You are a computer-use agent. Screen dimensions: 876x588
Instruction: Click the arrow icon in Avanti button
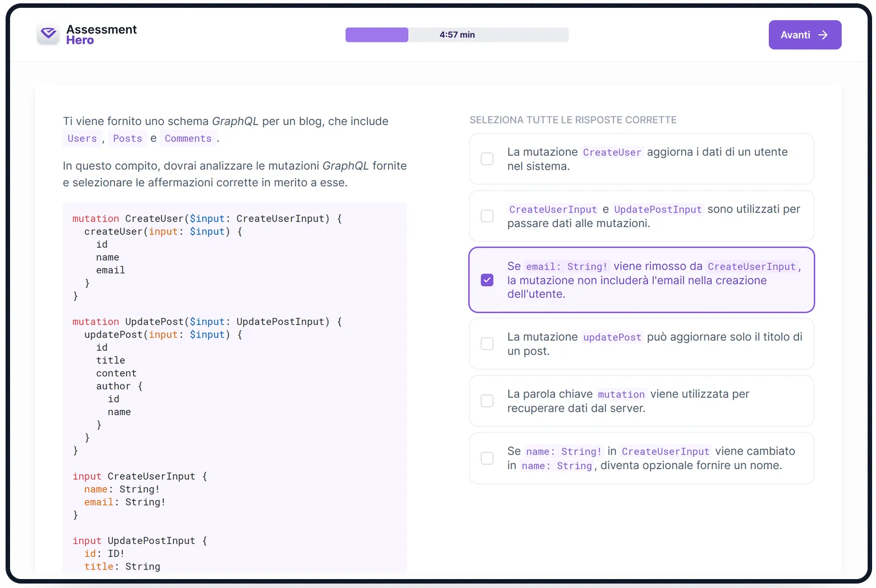823,35
